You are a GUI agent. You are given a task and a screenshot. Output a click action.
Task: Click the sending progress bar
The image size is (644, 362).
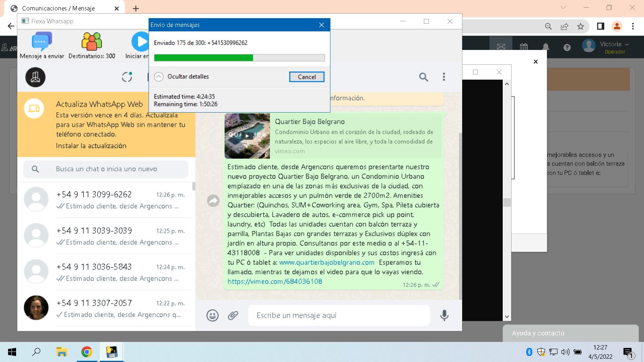click(x=239, y=58)
